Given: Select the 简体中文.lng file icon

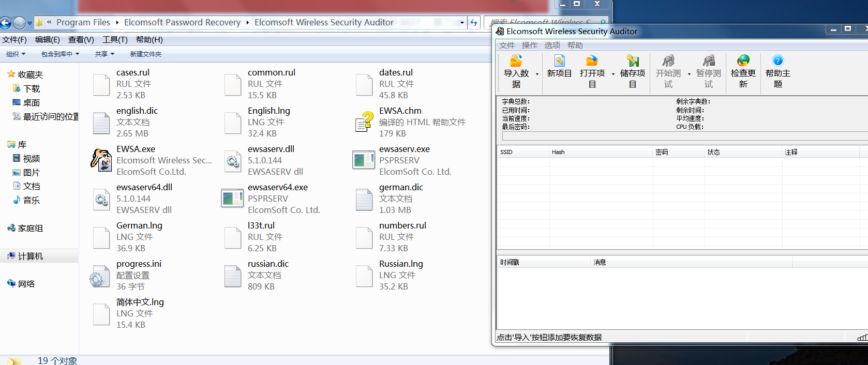Looking at the screenshot, I should (x=101, y=314).
